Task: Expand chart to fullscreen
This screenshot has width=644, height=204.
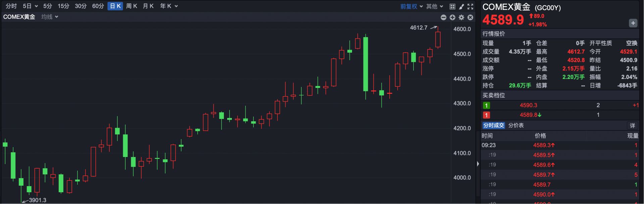Action: (470, 6)
